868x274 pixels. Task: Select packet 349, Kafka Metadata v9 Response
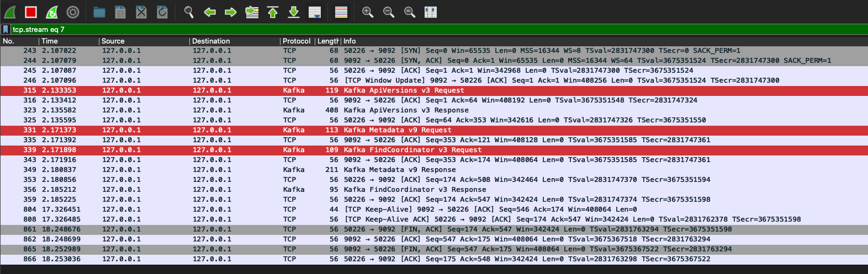pos(434,170)
